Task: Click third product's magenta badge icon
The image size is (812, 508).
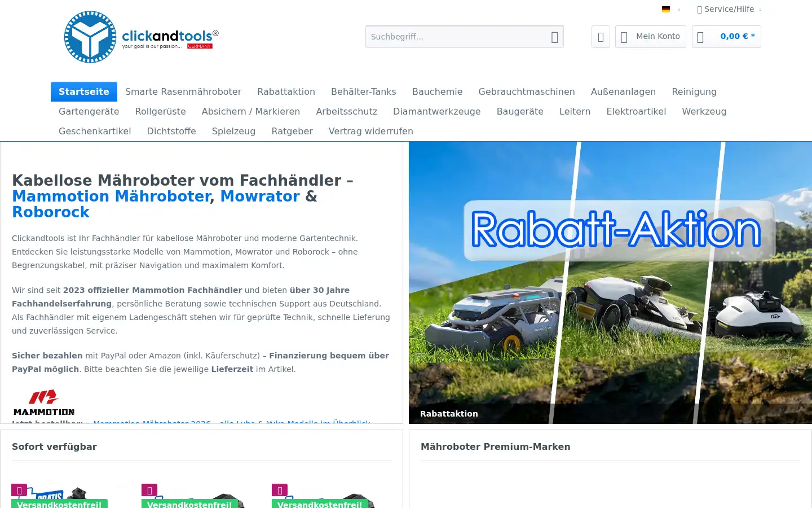Action: point(280,490)
